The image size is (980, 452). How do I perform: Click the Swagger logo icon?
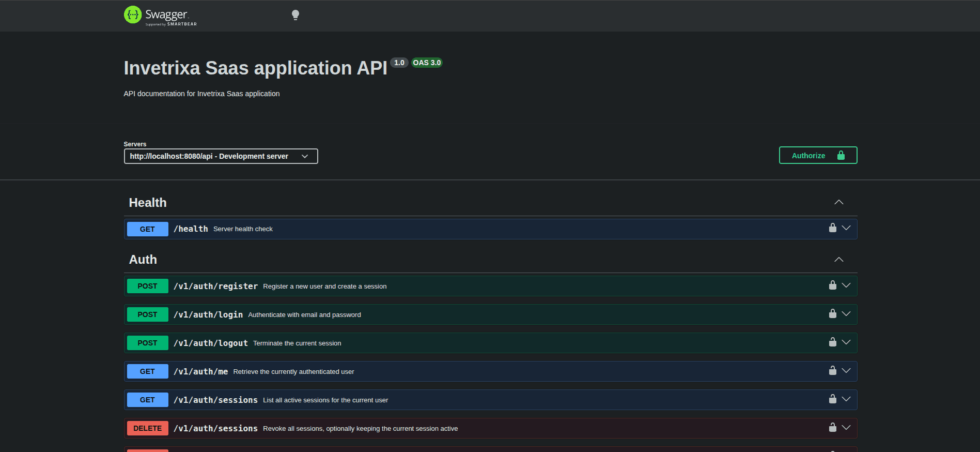point(133,15)
